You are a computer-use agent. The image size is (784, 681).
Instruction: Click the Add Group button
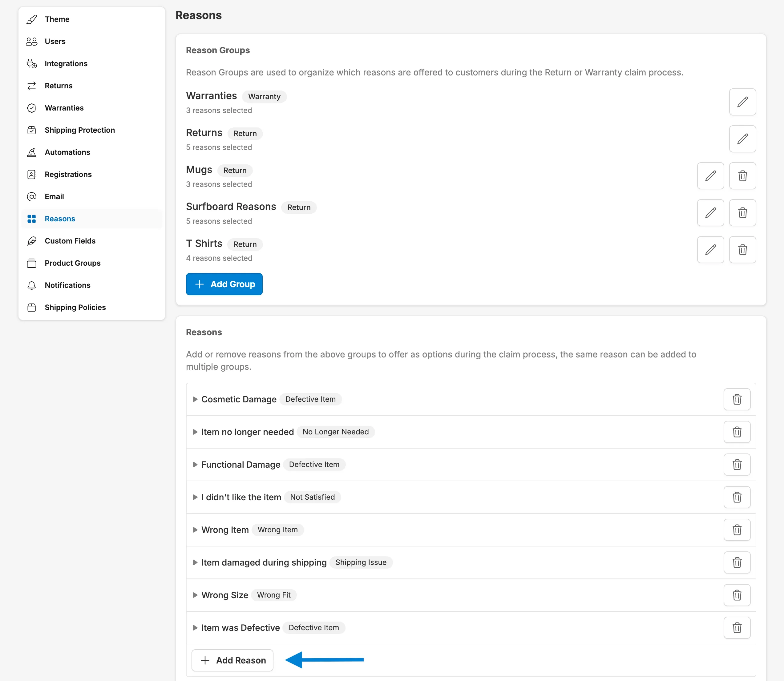click(224, 284)
